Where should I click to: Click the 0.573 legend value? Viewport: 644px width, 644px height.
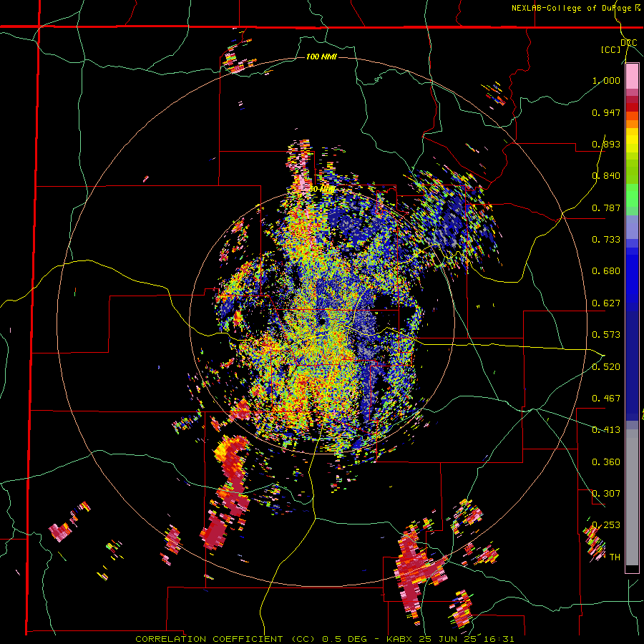606,335
